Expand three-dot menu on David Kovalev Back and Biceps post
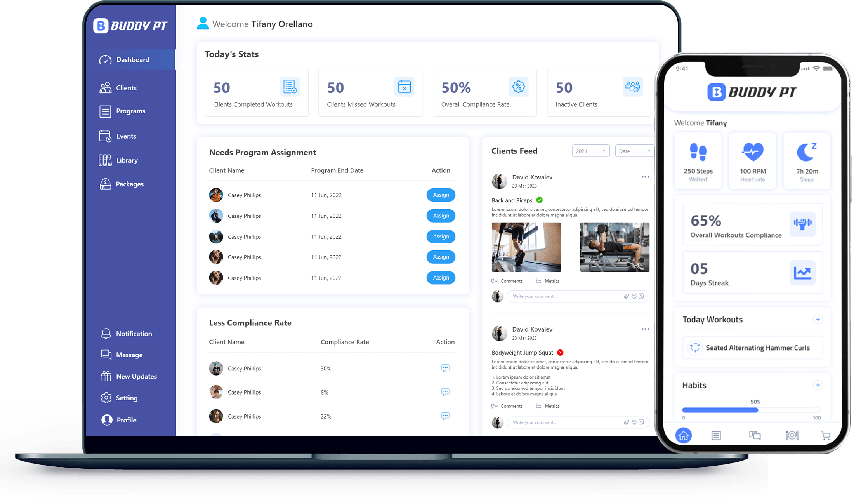 click(645, 177)
